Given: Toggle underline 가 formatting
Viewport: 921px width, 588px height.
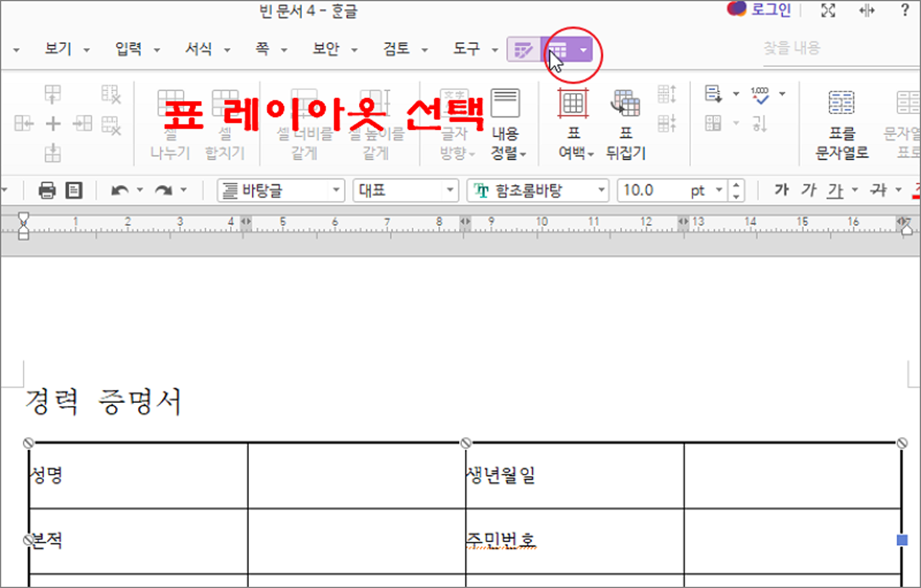Looking at the screenshot, I should 834,191.
